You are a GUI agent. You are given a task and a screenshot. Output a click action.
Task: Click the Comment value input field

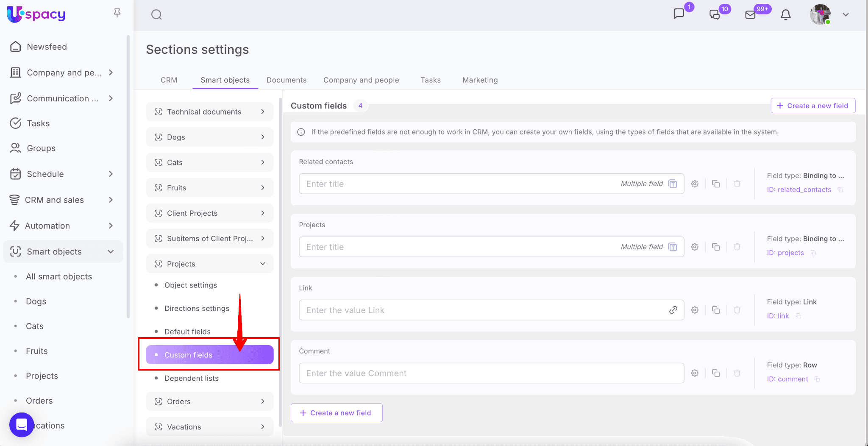click(491, 373)
